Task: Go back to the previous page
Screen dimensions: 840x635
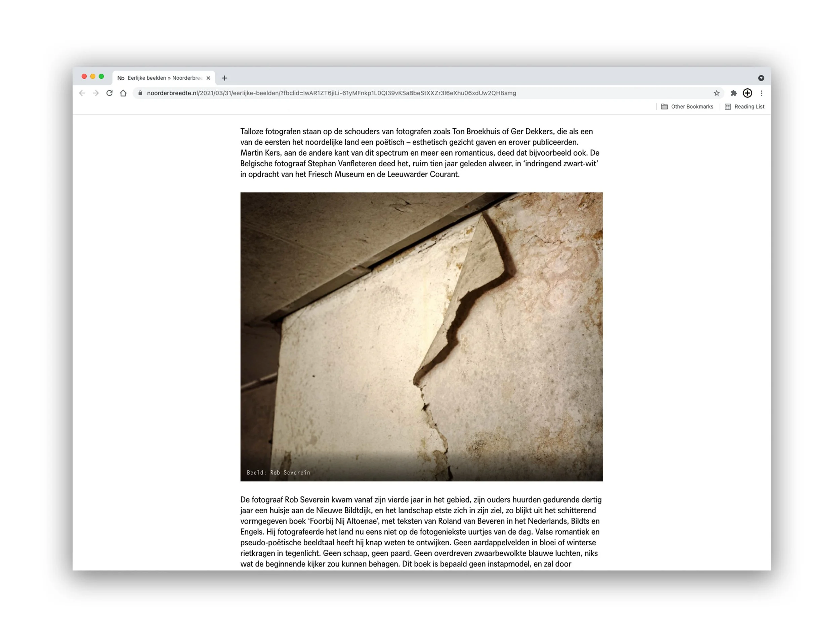Action: pyautogui.click(x=82, y=93)
